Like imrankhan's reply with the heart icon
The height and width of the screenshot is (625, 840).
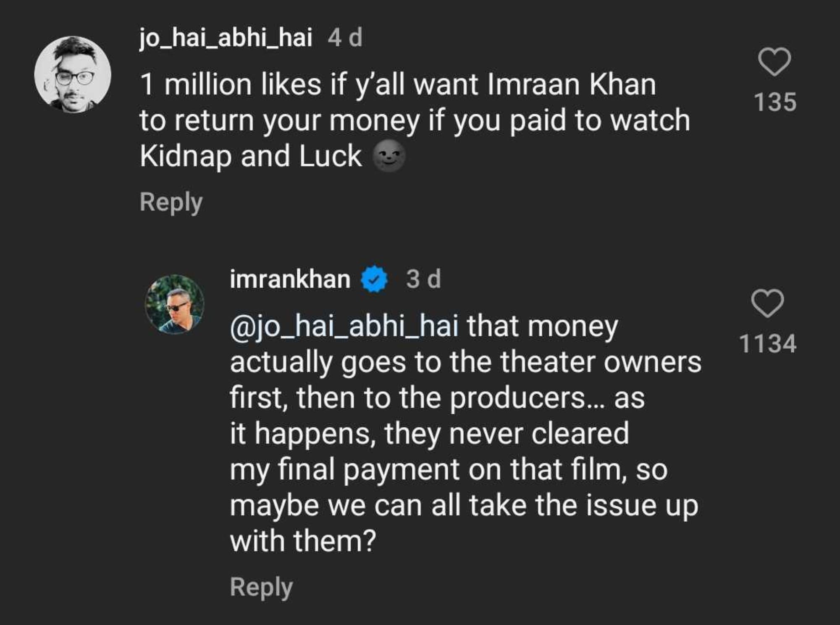pos(767,303)
